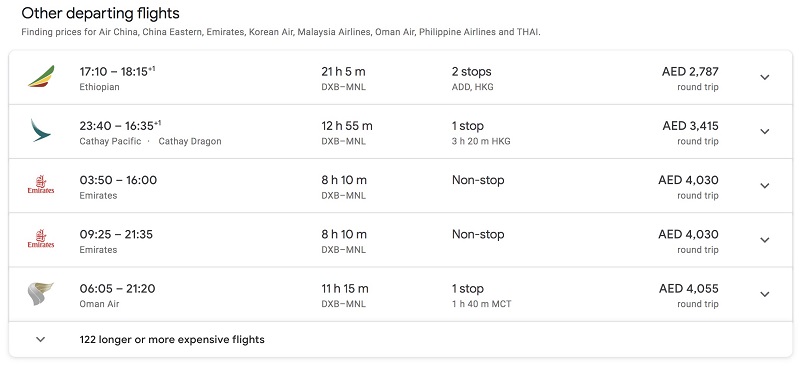This screenshot has height=366, width=800.
Task: Click the Cathay Pacific logo icon
Action: click(41, 131)
